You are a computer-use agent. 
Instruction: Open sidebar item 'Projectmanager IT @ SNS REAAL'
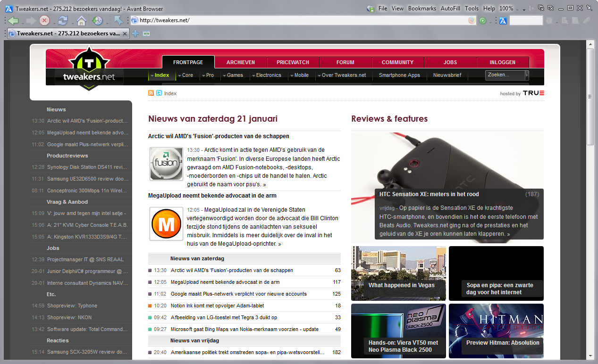point(85,259)
